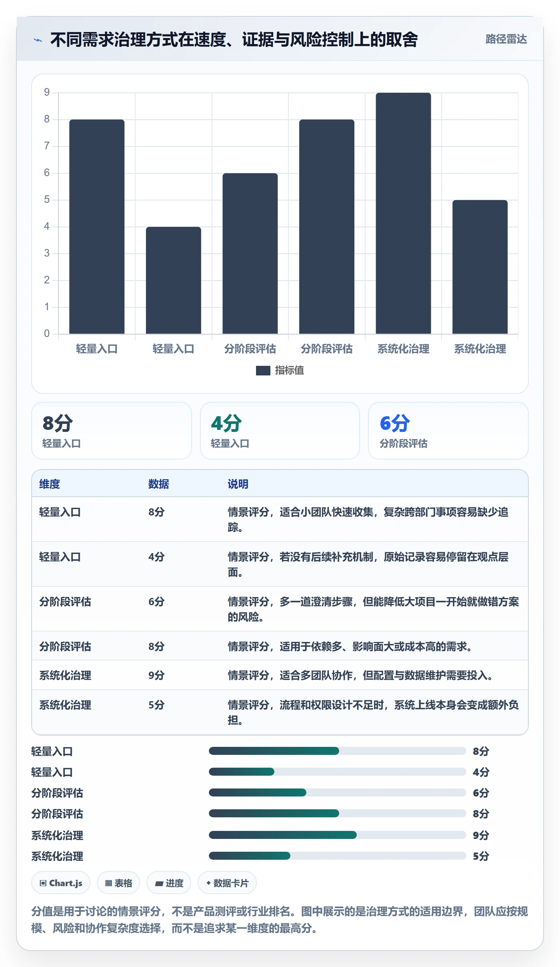Viewport: 560px width, 967px height.
Task: Select the 系统化治理 chart bar valued 5
Action: (480, 267)
